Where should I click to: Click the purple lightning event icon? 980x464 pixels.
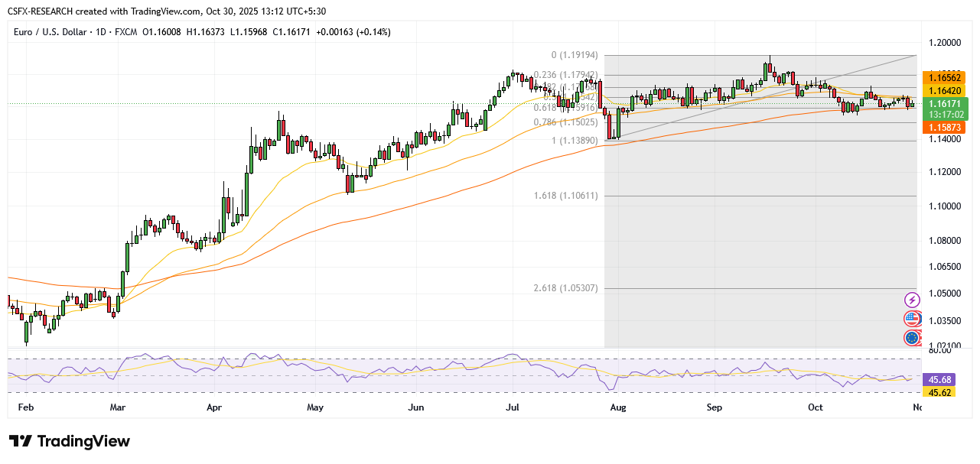pos(911,300)
